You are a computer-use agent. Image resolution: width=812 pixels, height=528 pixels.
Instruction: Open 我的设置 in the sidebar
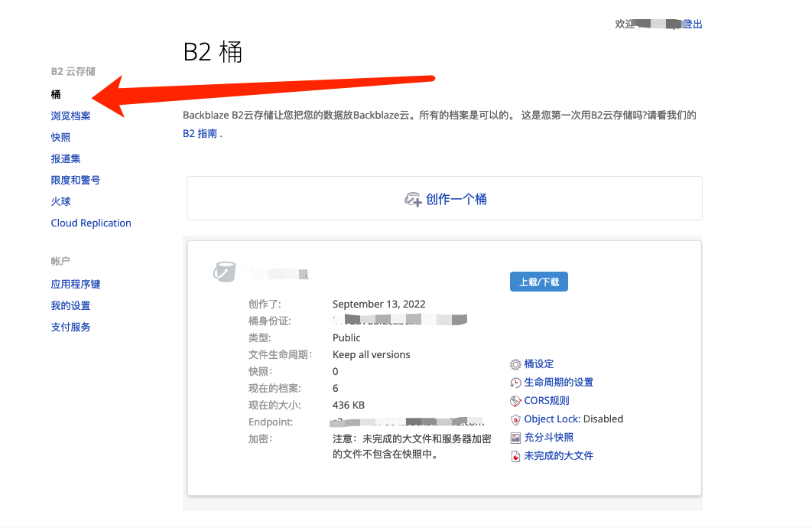(x=70, y=306)
